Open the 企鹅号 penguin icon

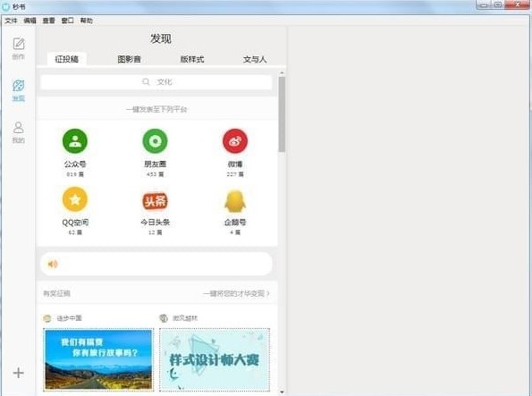click(x=235, y=201)
